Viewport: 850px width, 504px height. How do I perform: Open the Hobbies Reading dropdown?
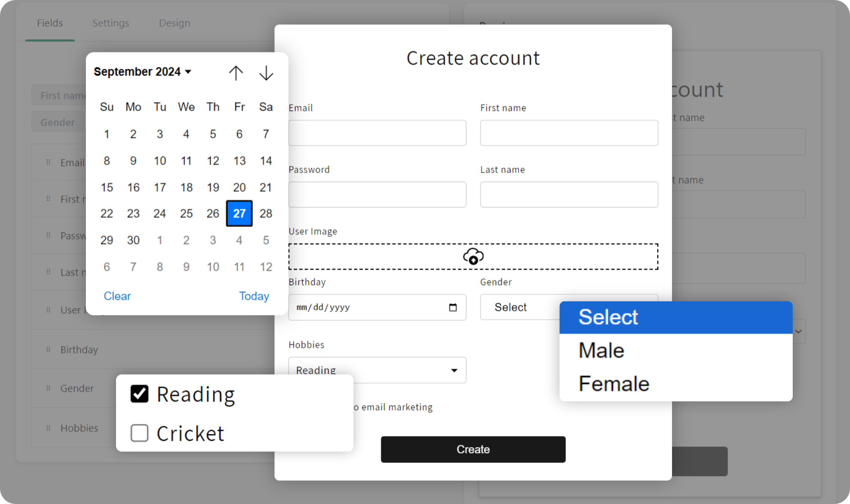tap(377, 370)
